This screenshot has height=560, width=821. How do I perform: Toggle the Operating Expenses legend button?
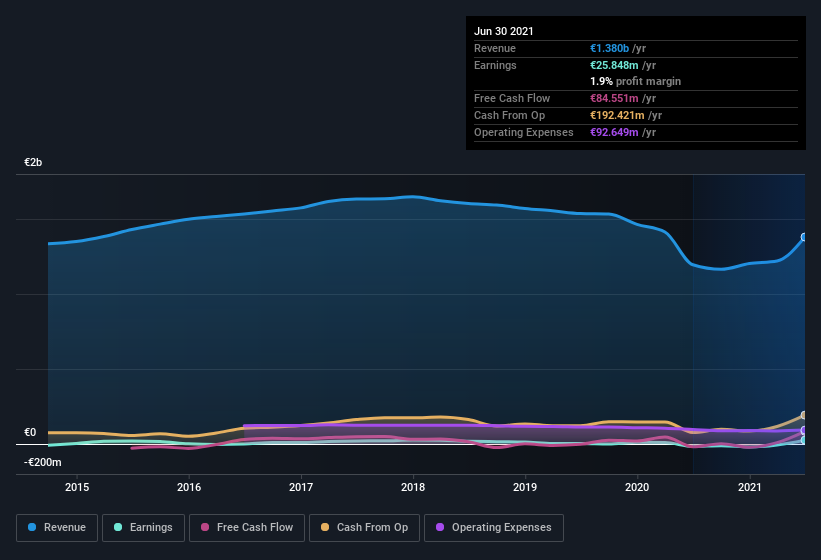tap(493, 528)
